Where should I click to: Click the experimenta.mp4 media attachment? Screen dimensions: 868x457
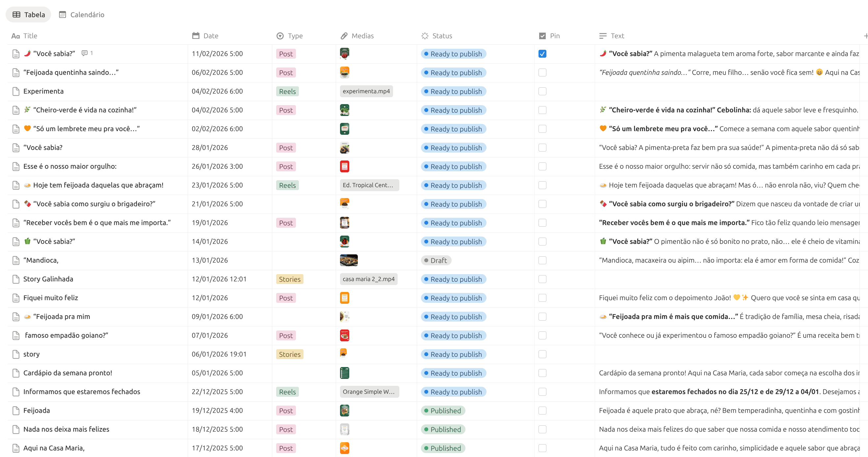[366, 91]
